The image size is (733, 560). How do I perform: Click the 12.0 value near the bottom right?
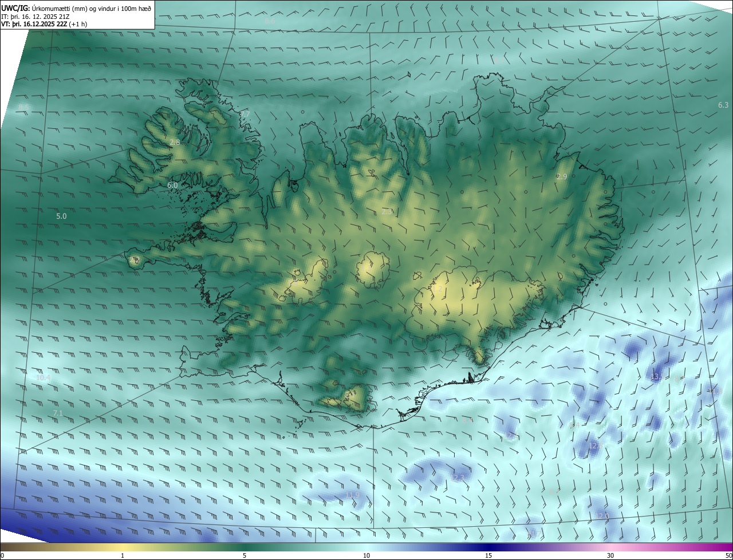coord(602,516)
